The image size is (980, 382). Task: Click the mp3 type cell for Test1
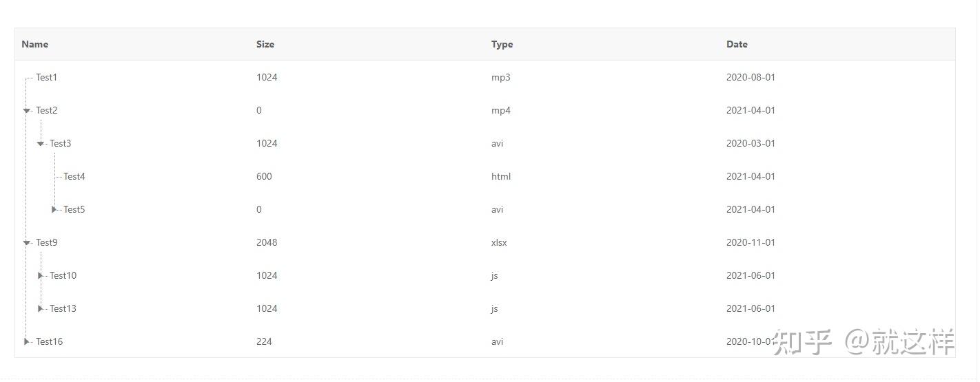(501, 77)
